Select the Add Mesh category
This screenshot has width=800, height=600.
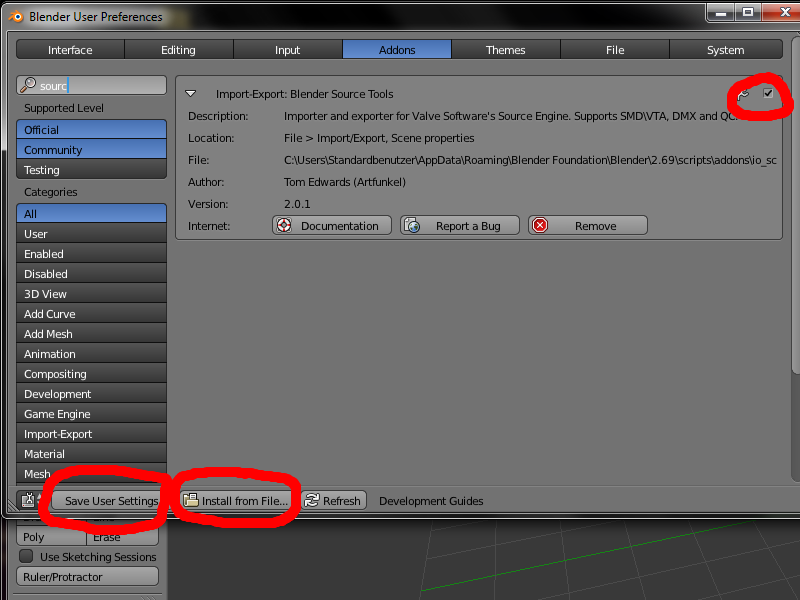(x=91, y=334)
